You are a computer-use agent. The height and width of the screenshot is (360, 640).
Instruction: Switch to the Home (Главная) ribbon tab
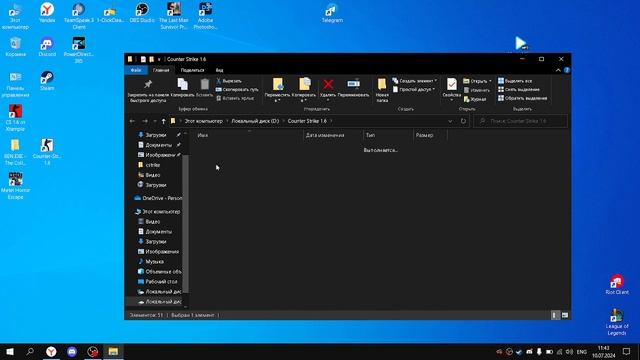point(161,70)
